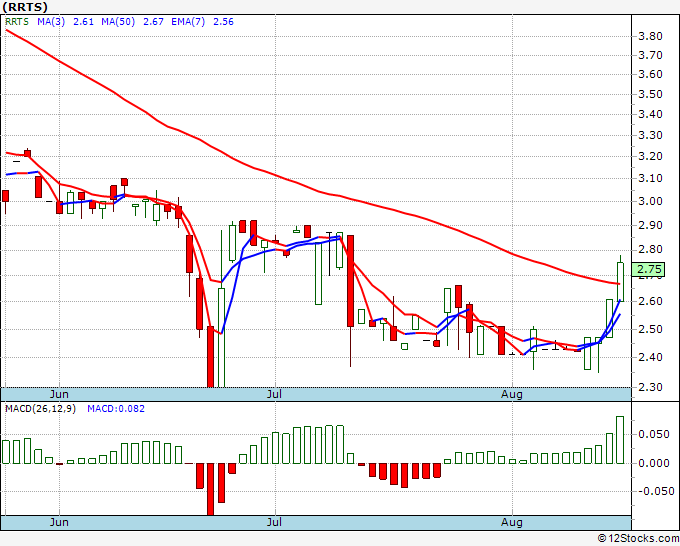Click the 2.90 price axis label

pos(651,225)
